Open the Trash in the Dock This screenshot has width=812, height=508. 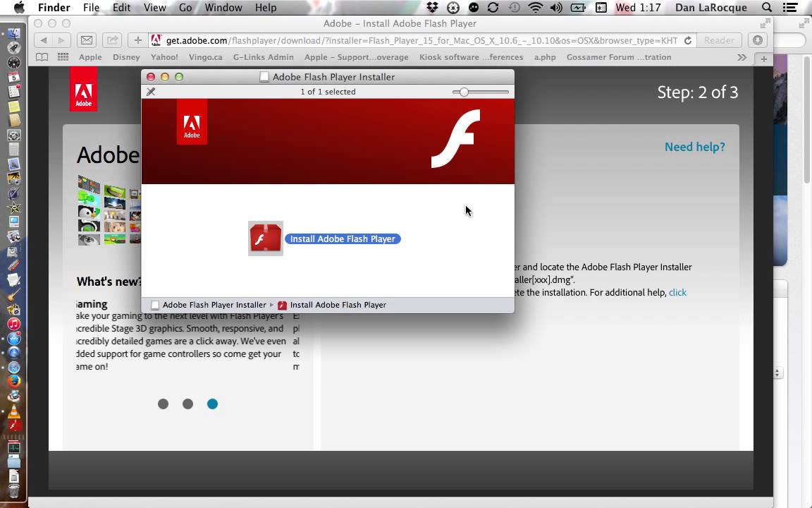14,490
